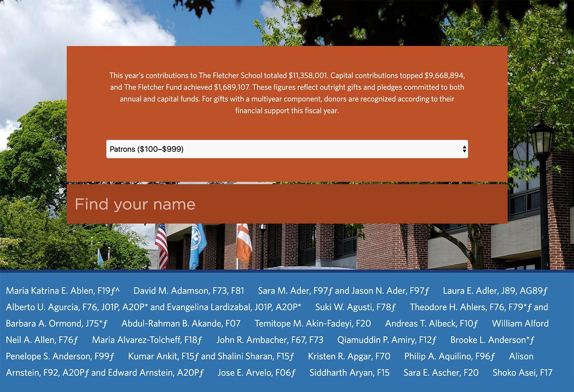Click Theodore H. Ahlers, F76, F79 entry
Viewport: 574px width, 392px height.
point(471,307)
